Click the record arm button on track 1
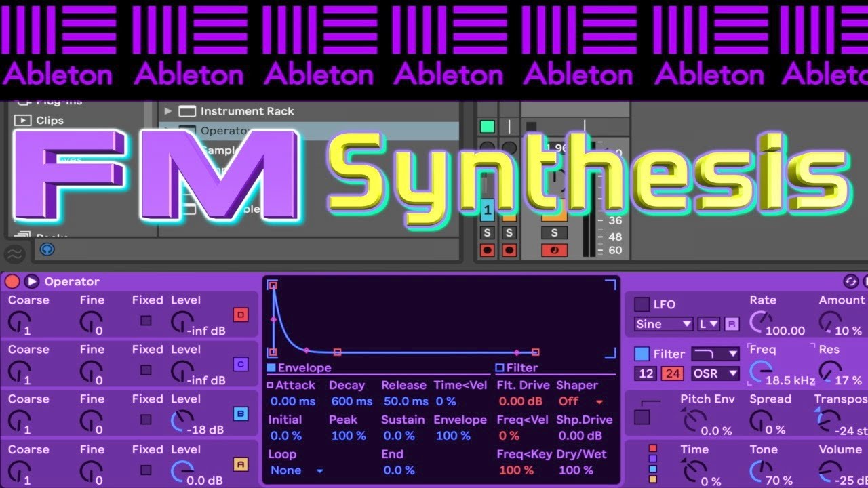 point(487,250)
